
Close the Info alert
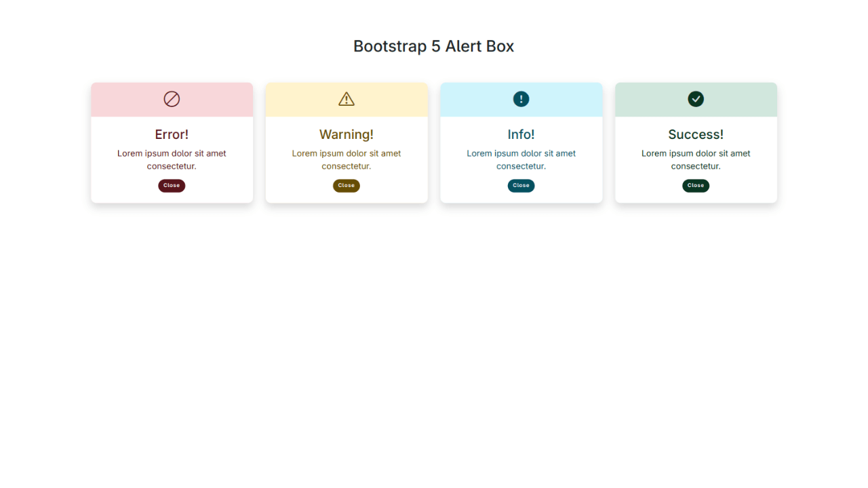tap(521, 185)
